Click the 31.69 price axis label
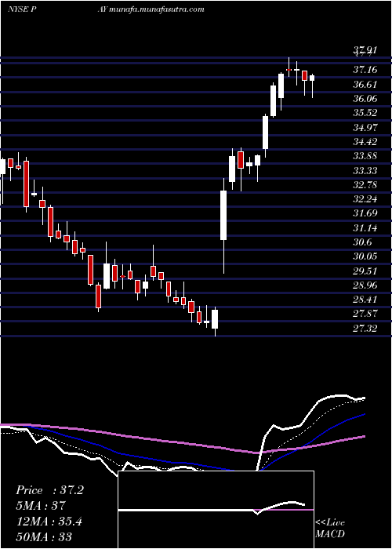392x549 pixels. tap(365, 213)
